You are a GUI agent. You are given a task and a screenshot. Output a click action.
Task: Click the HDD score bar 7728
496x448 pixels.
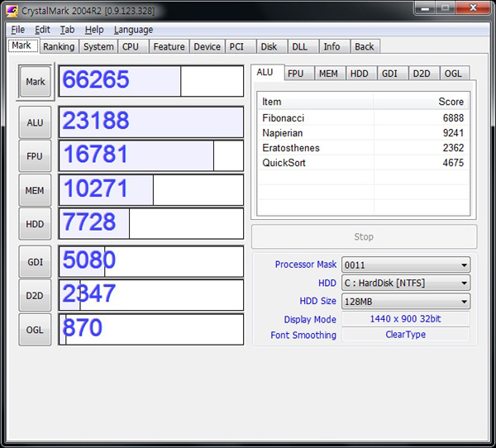151,224
